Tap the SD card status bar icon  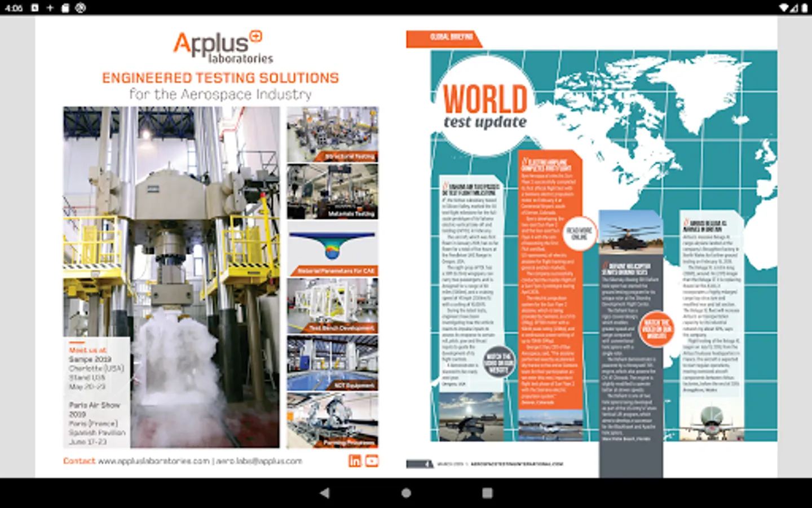click(x=65, y=7)
